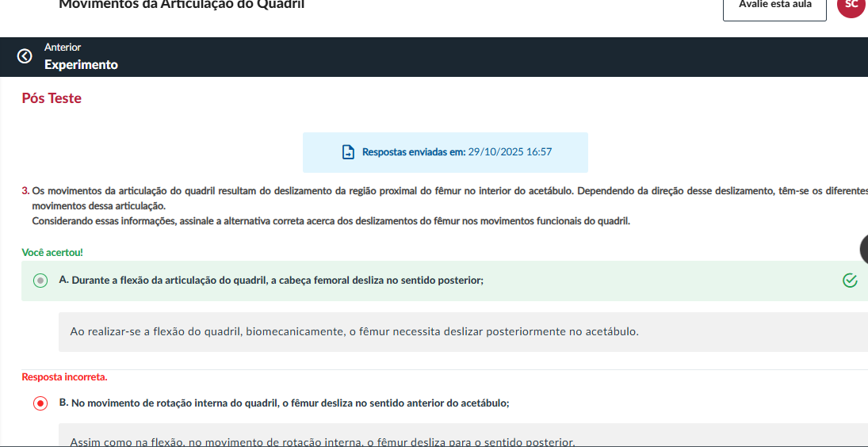Open the dark floating button at right edge
The width and height of the screenshot is (868, 447).
click(x=864, y=249)
